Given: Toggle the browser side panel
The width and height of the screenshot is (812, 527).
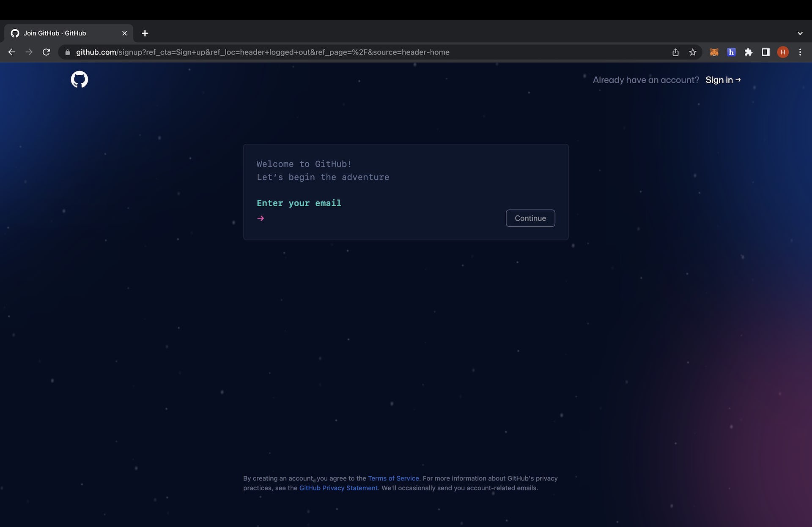Looking at the screenshot, I should tap(765, 52).
